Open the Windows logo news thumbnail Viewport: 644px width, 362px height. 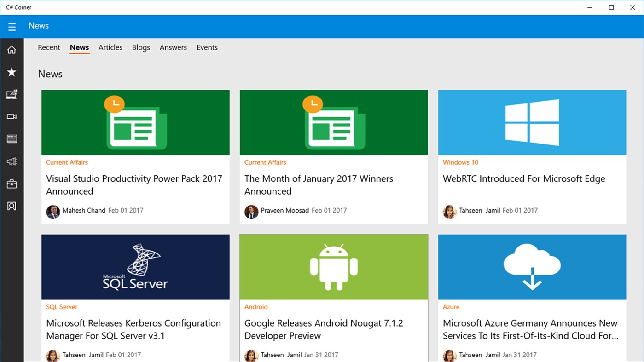532,122
